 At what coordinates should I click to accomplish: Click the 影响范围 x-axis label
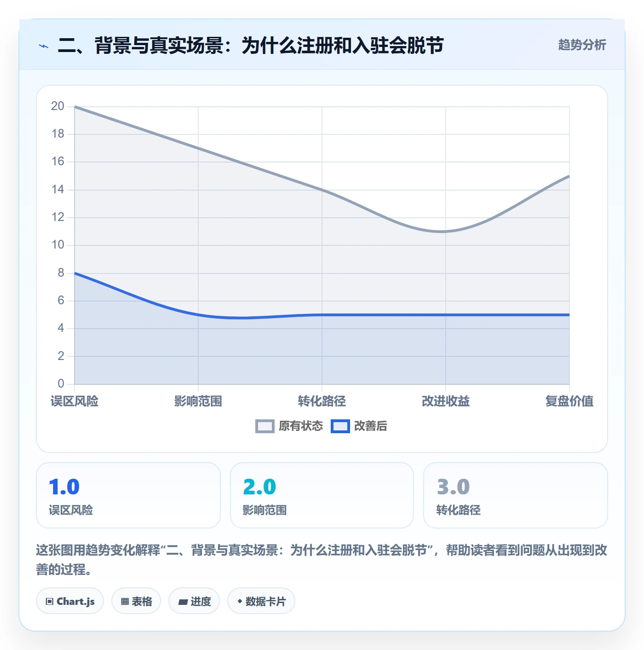coord(198,401)
